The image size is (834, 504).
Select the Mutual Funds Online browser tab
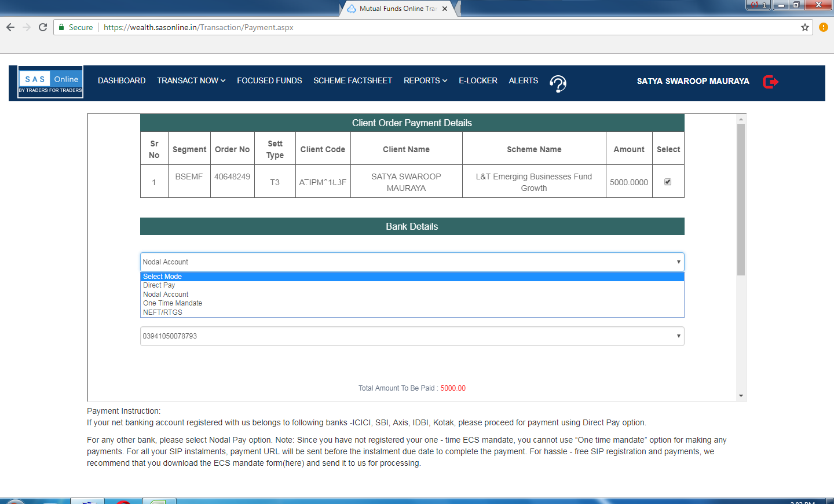point(398,9)
